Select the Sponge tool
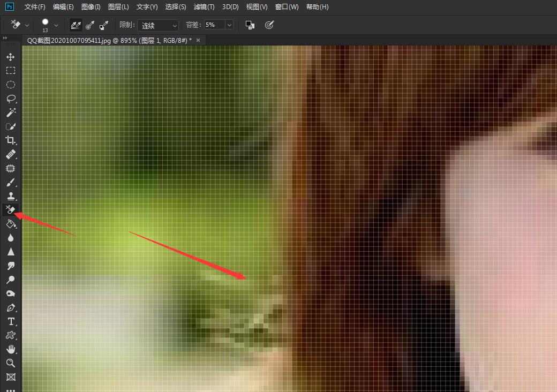557x392 pixels. [11, 293]
